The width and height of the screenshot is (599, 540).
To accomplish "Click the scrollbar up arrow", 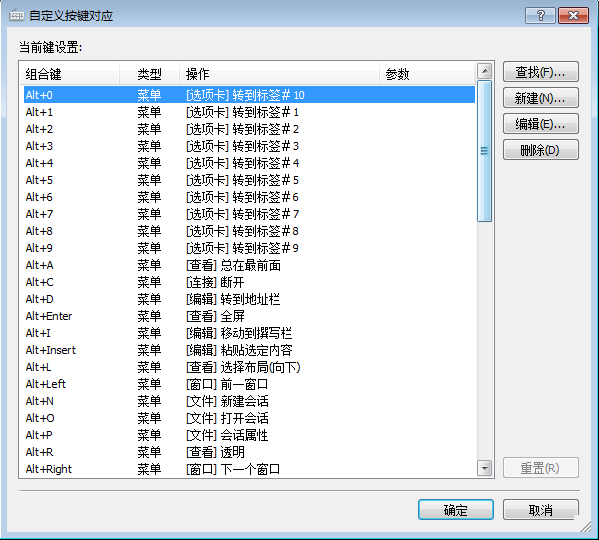I will (484, 71).
